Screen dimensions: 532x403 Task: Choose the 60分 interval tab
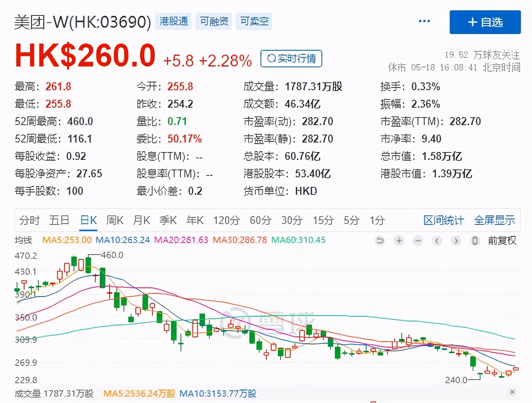click(x=261, y=220)
